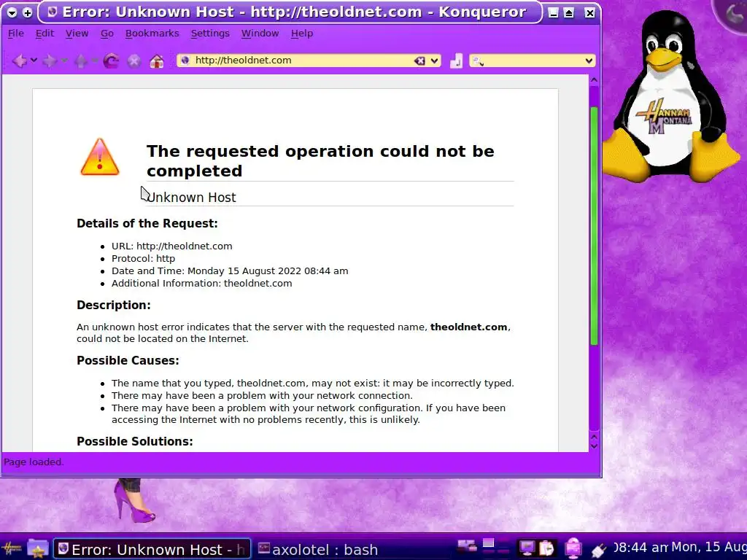Click 'URL: http://theoldnet.com' list item

(x=172, y=246)
